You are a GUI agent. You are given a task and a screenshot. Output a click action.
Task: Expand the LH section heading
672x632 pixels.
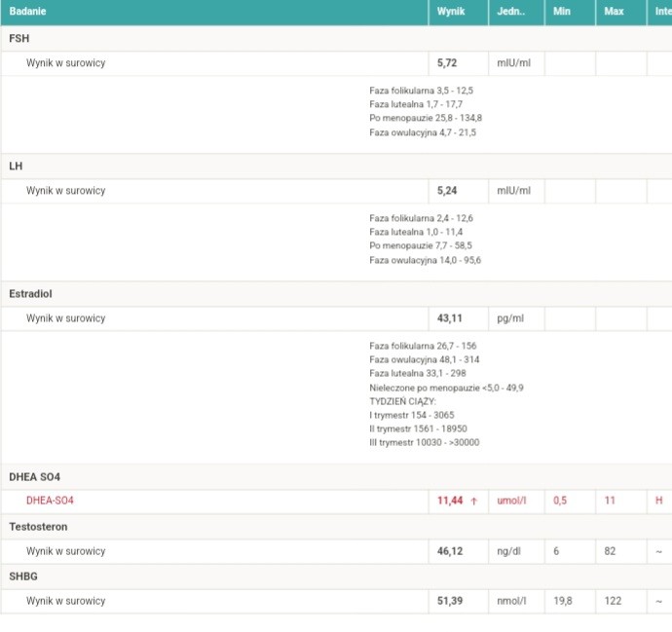tap(16, 166)
